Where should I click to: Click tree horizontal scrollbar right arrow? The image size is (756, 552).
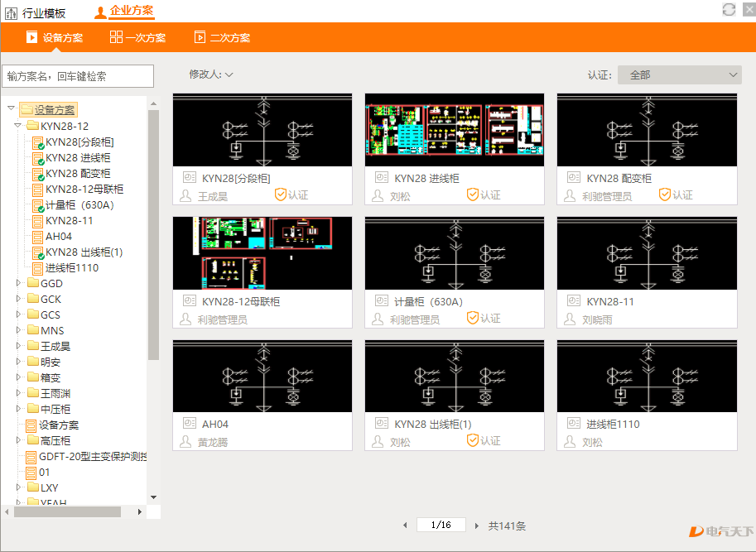tap(140, 512)
